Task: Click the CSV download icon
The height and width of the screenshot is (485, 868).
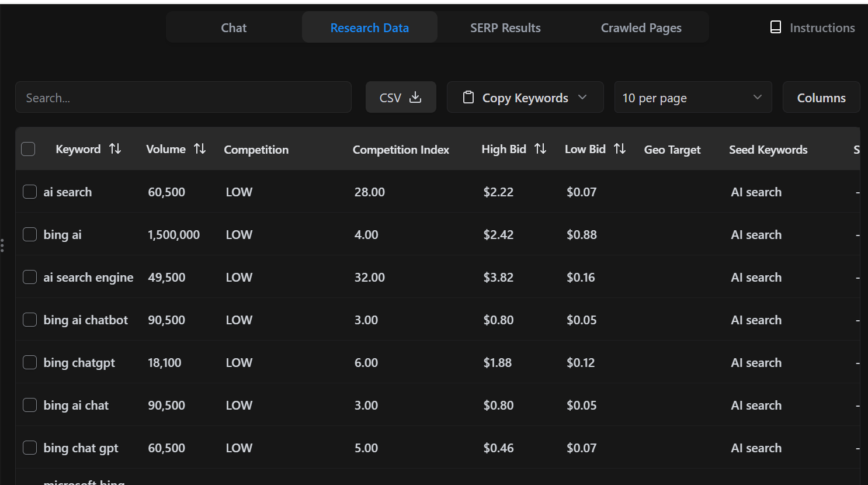Action: (415, 97)
